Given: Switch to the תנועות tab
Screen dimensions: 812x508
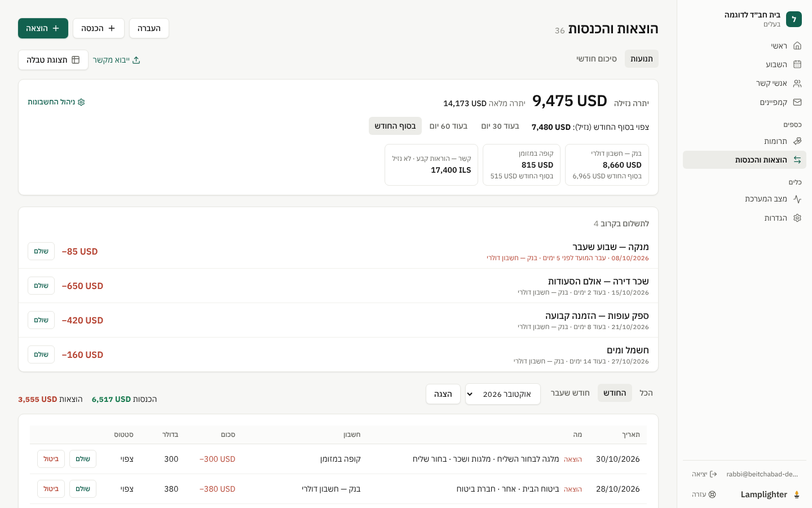Looking at the screenshot, I should [x=642, y=59].
